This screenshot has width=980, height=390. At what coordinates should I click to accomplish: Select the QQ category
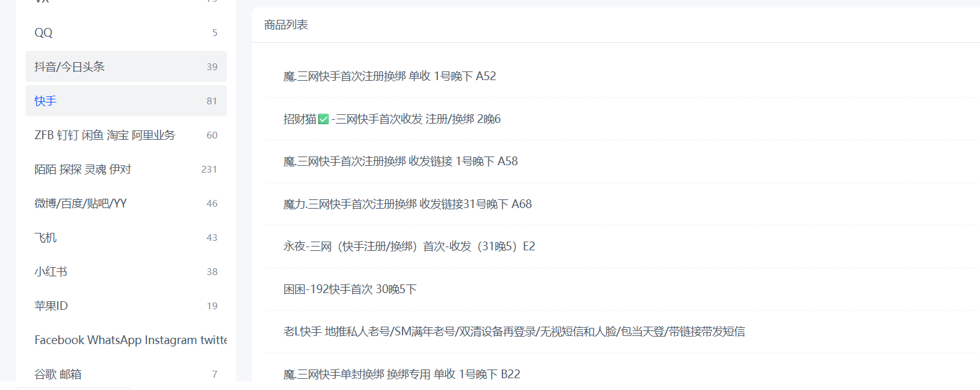point(126,32)
